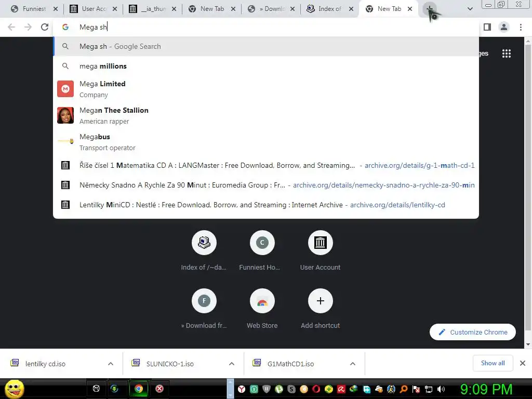Click the magnifier tray icon
The image size is (532, 399).
click(x=404, y=389)
